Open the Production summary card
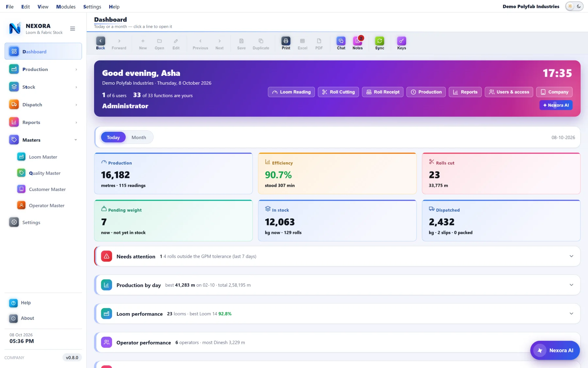 (173, 173)
